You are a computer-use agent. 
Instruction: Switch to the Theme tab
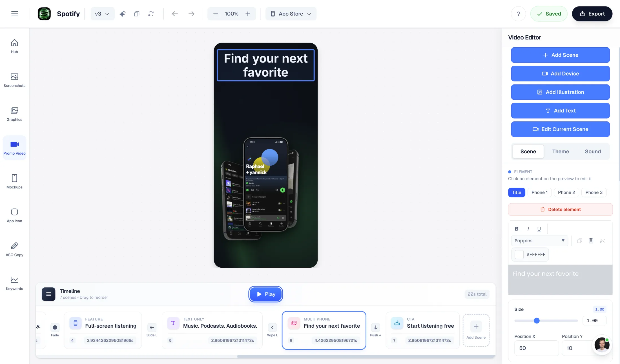[x=561, y=152]
